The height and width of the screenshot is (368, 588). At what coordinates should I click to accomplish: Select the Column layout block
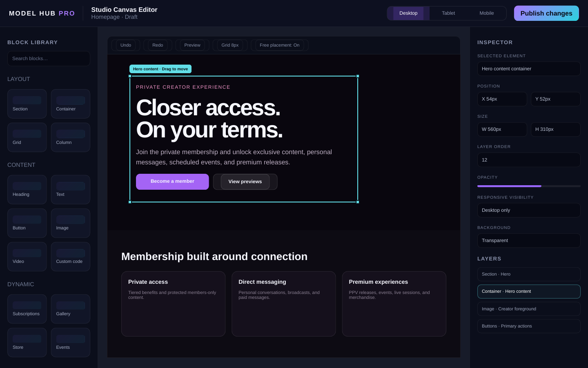[x=71, y=137]
